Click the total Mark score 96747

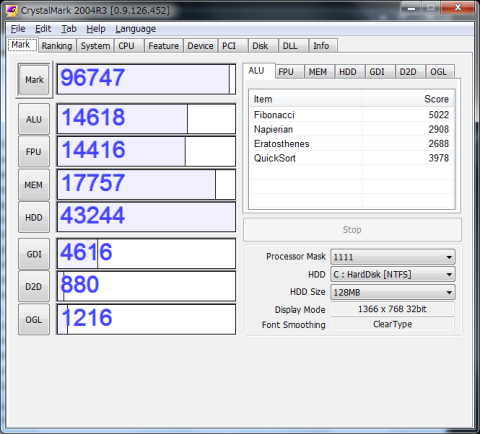point(93,77)
